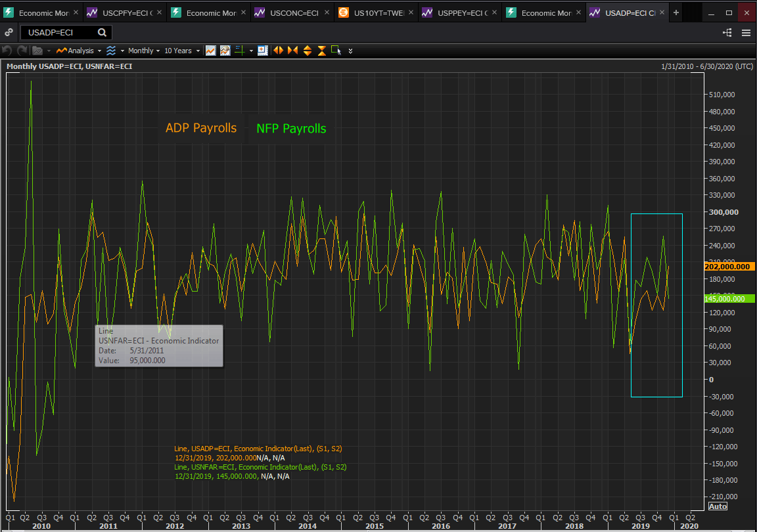Screen dimensions: 757x532
Task: Click the horizontal expand arrows icon
Action: tap(278, 51)
